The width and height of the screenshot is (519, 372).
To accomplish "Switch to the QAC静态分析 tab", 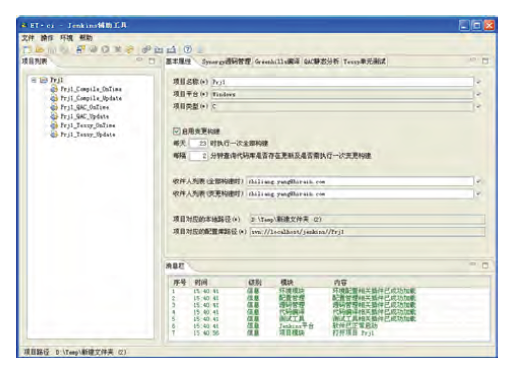I will pos(321,61).
